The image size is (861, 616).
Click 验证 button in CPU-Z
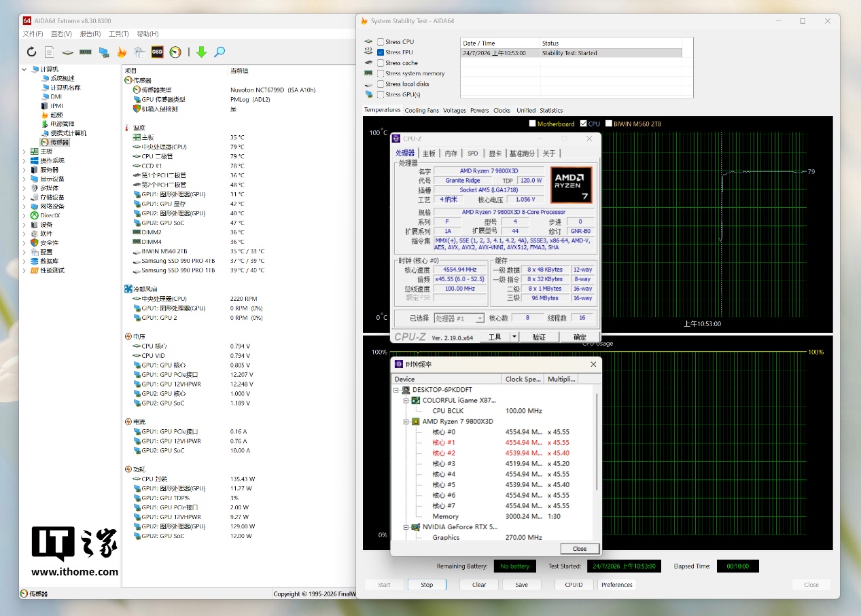coord(539,337)
